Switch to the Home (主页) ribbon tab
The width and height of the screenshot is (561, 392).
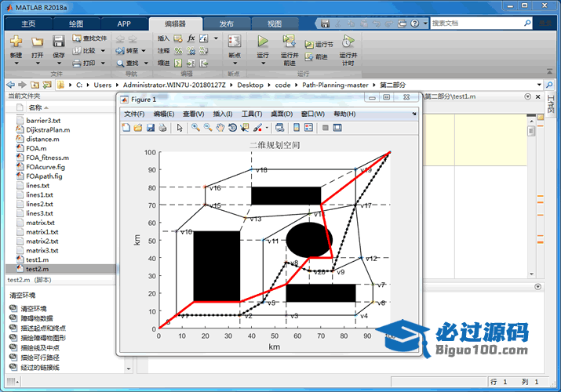pos(28,24)
